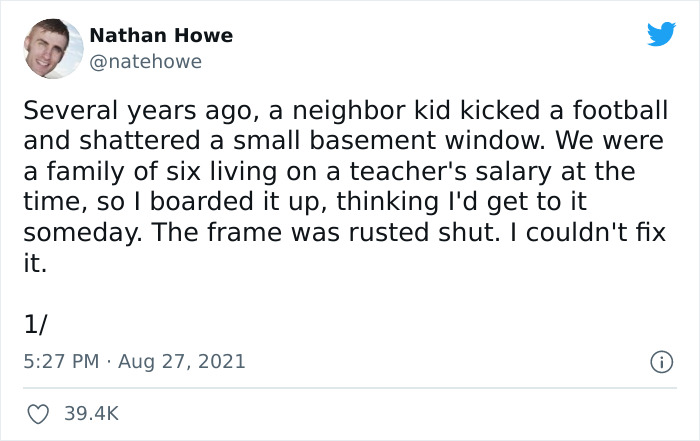View the 39.4K likes count

point(92,412)
